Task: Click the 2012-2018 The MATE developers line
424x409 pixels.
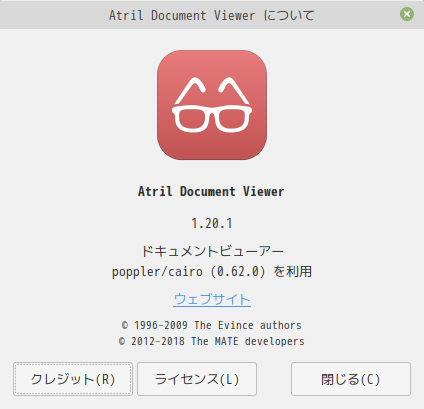Action: (212, 341)
